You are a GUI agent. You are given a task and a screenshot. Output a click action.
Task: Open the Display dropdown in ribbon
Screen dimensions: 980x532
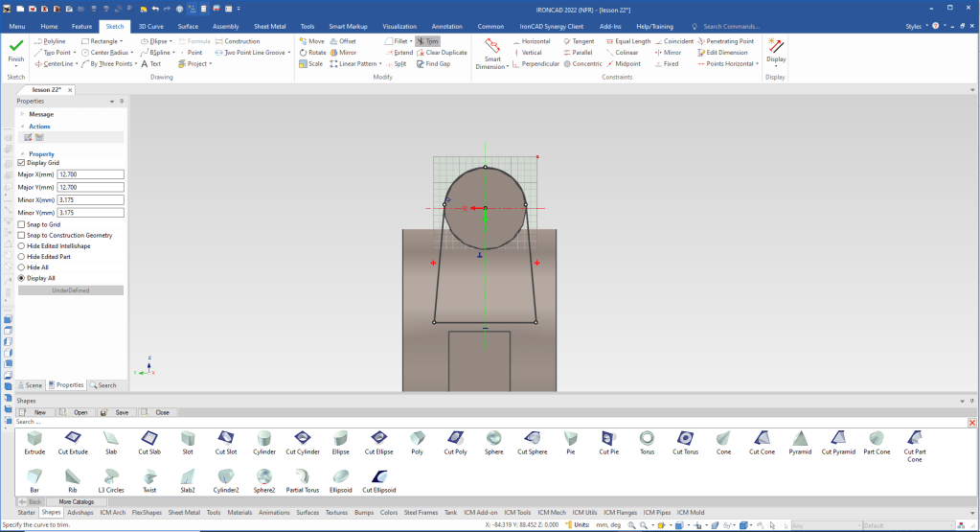(x=775, y=66)
